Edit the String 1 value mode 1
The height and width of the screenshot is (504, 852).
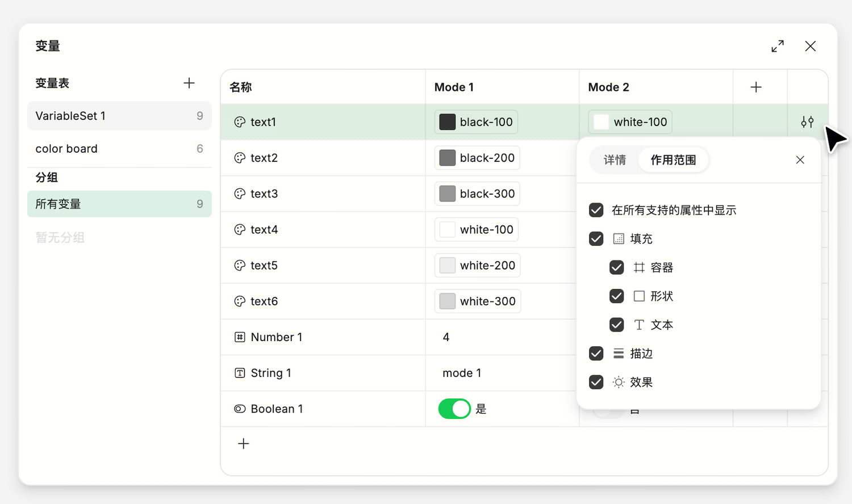(x=462, y=373)
